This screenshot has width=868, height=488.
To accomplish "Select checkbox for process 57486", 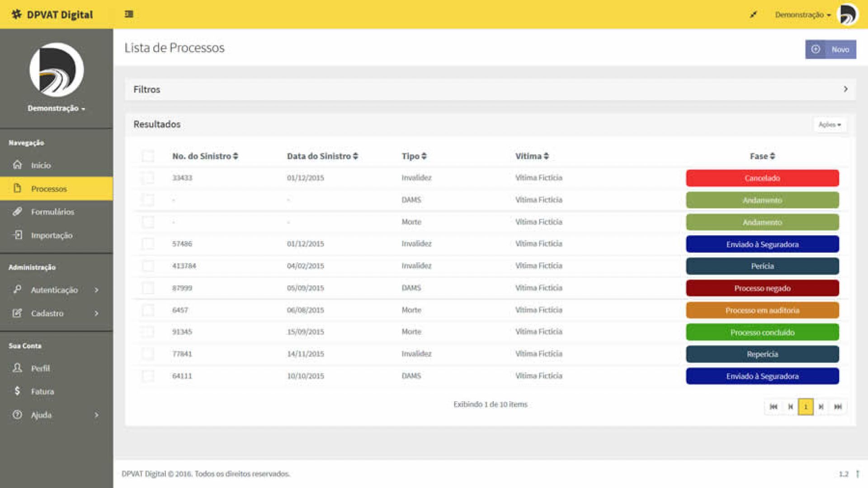I will click(x=148, y=244).
